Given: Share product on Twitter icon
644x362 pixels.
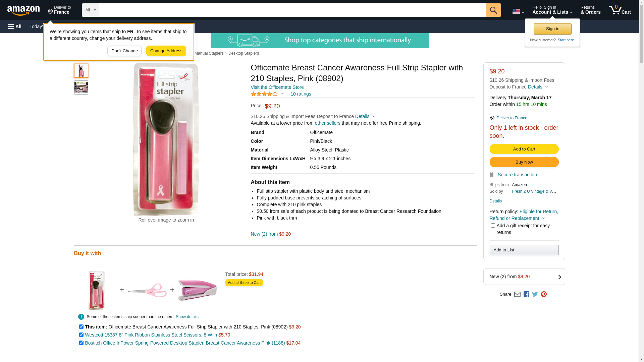Looking at the screenshot, I should pos(535,294).
